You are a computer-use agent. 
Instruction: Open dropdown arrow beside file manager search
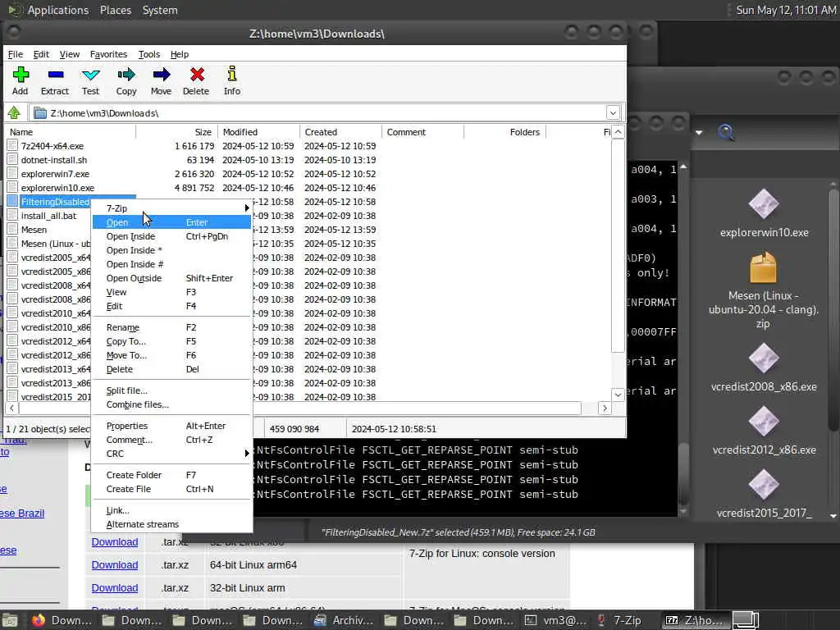coord(699,132)
